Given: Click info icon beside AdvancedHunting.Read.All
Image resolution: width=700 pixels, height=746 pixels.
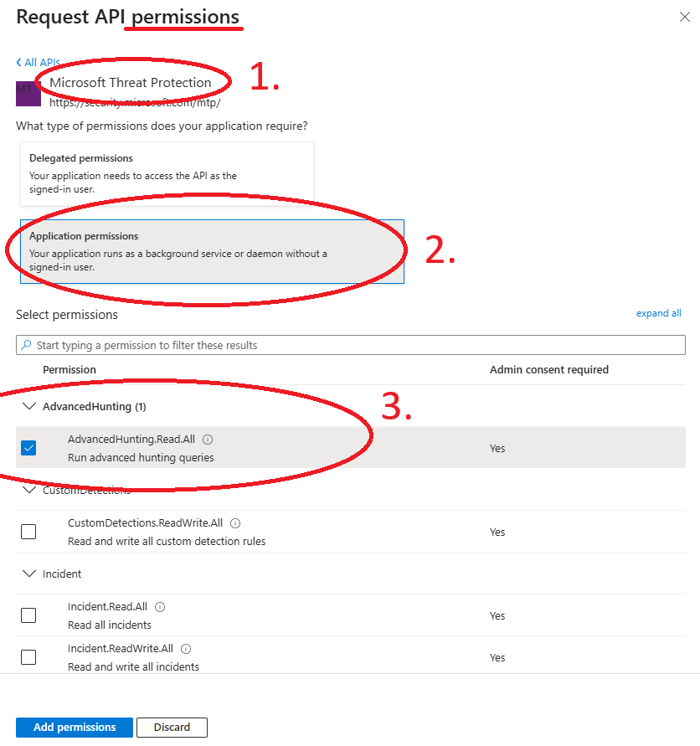Looking at the screenshot, I should [x=208, y=440].
